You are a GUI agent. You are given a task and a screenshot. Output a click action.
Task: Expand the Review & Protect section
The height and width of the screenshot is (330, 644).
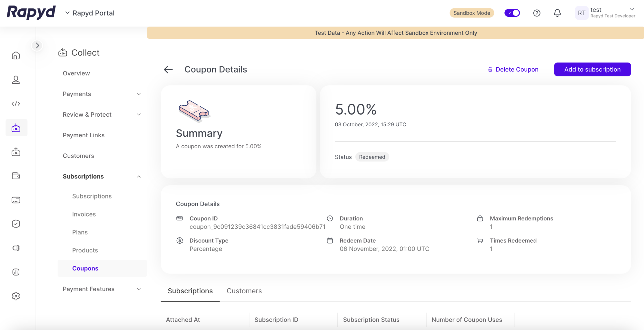[102, 114]
